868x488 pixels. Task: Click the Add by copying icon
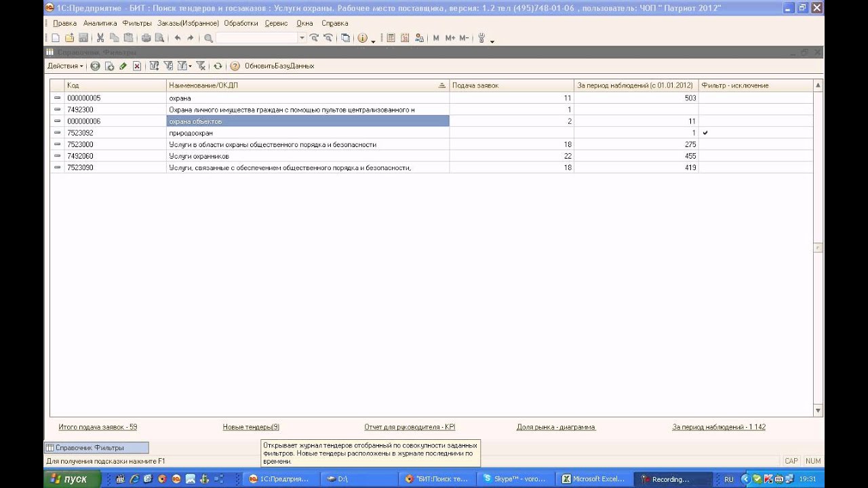point(109,66)
